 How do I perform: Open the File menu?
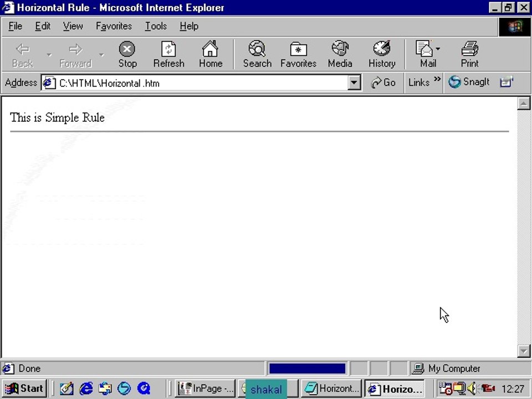tap(16, 26)
